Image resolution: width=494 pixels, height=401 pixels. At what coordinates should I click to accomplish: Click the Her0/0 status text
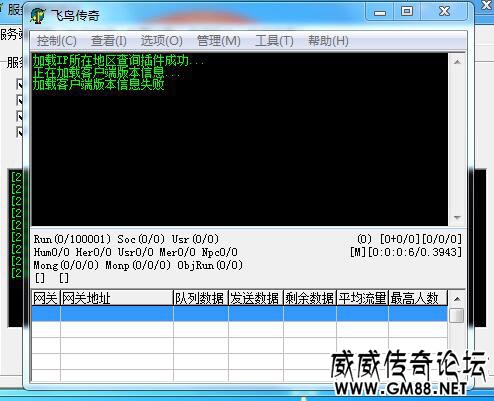pyautogui.click(x=94, y=252)
